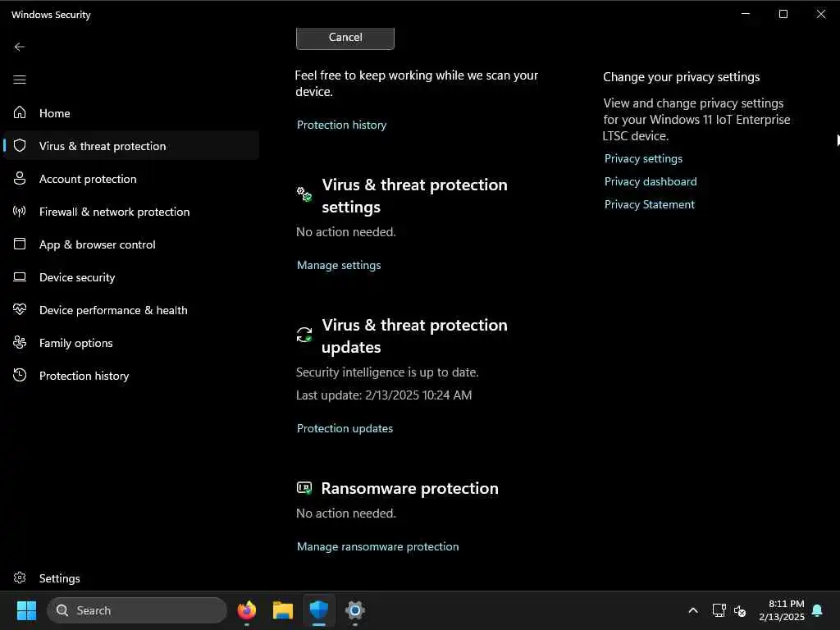Screen dimensions: 840x630
Task: Open Settings at sidebar bottom
Action: tap(131, 577)
